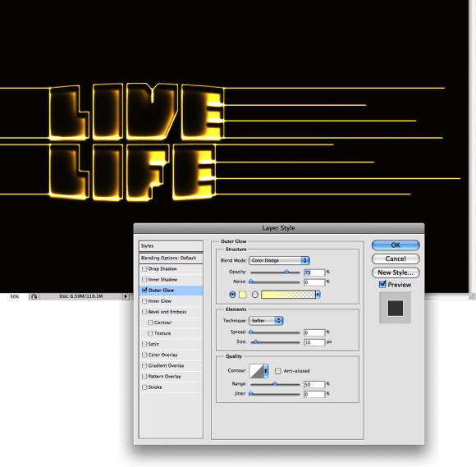Click the Size slider handle
The width and height of the screenshot is (476, 467).
(x=255, y=342)
